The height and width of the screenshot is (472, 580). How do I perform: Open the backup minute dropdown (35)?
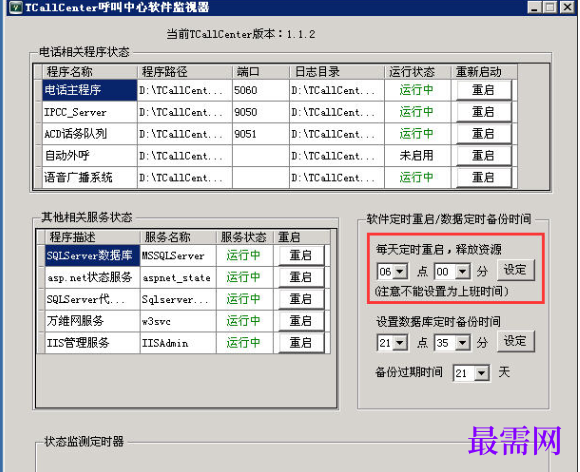(462, 343)
